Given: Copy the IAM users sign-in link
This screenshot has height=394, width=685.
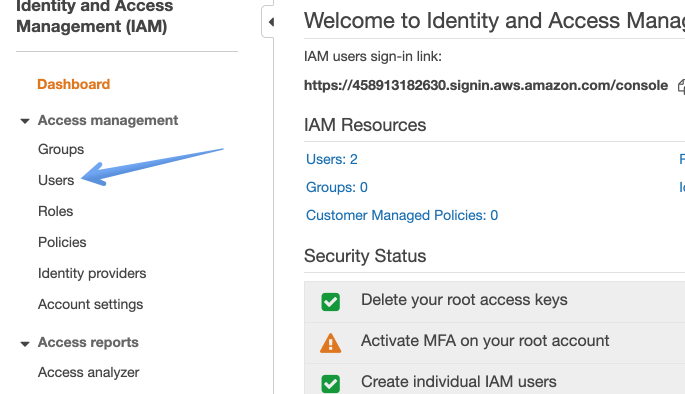Looking at the screenshot, I should (681, 86).
